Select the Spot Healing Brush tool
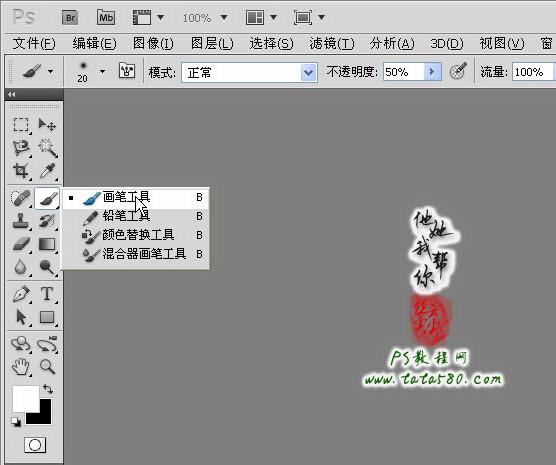This screenshot has width=556, height=465. (21, 198)
